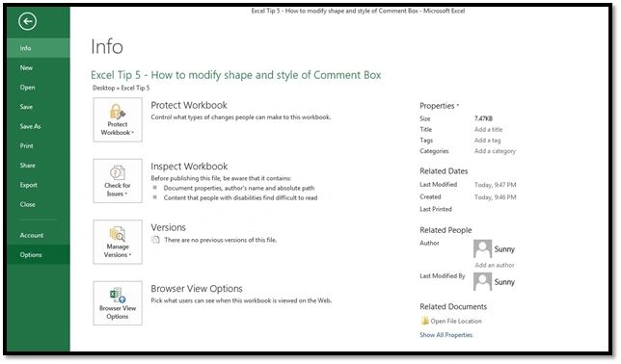
Task: Open Check for Issues dropdown
Action: point(118,181)
